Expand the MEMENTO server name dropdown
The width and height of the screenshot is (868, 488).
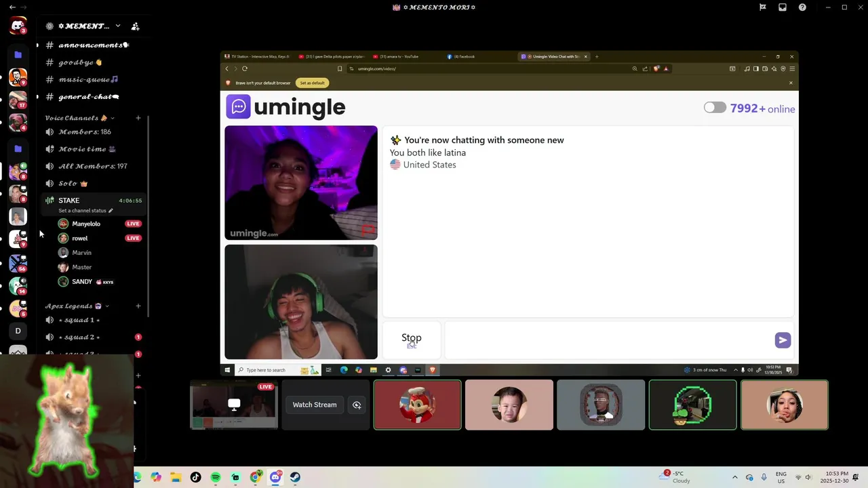(117, 26)
